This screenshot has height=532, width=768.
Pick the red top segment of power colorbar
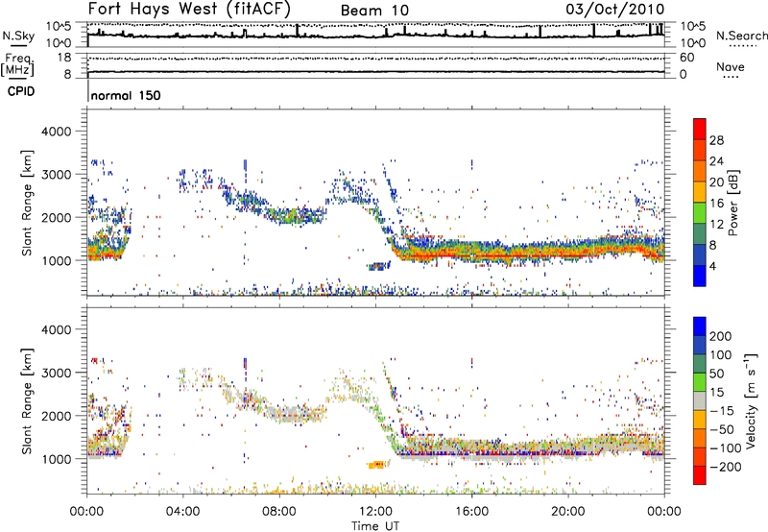point(700,130)
